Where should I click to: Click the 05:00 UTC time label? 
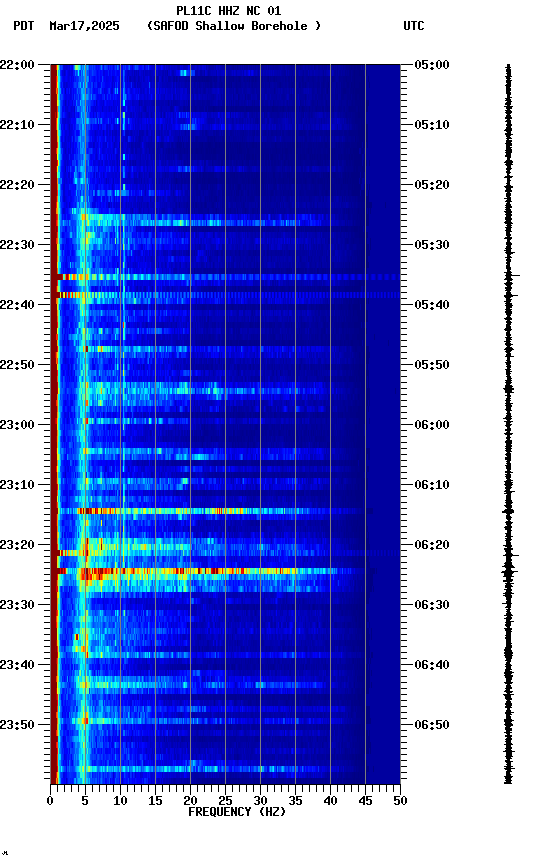click(x=432, y=65)
